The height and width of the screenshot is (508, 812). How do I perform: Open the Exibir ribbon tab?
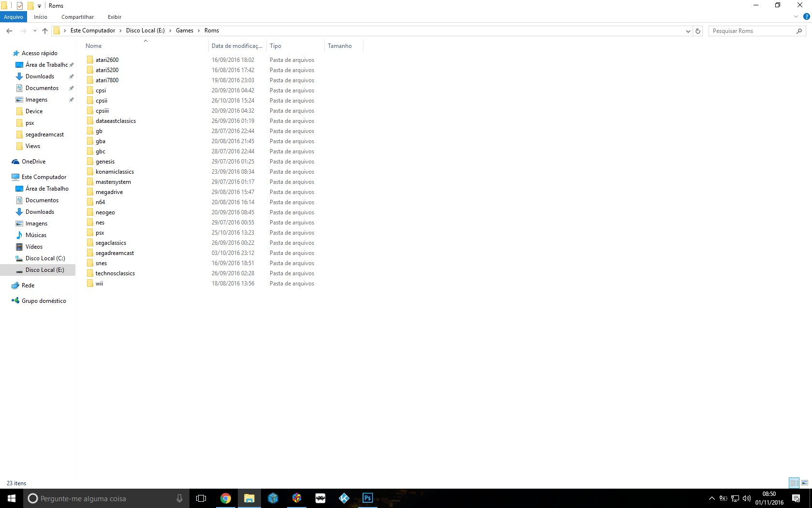tap(115, 17)
